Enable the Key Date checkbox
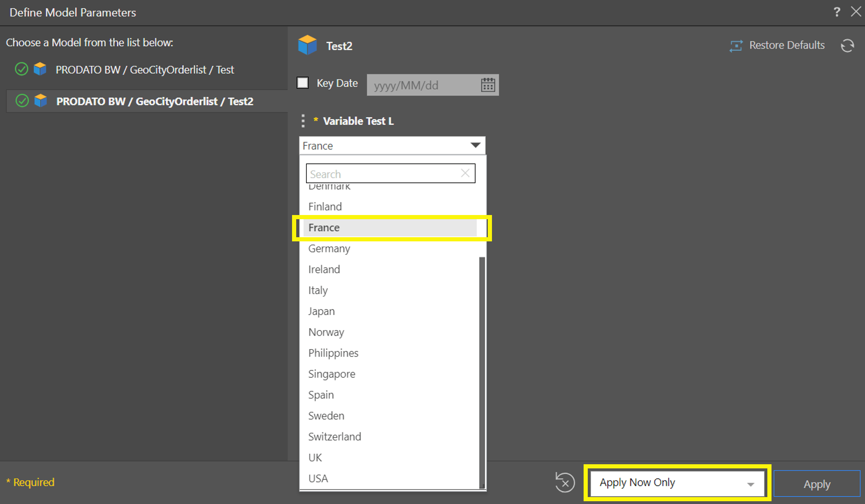 303,83
